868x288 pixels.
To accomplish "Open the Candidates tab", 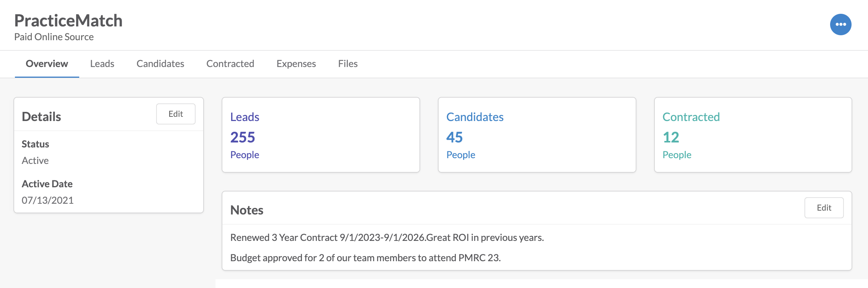I will click(160, 64).
